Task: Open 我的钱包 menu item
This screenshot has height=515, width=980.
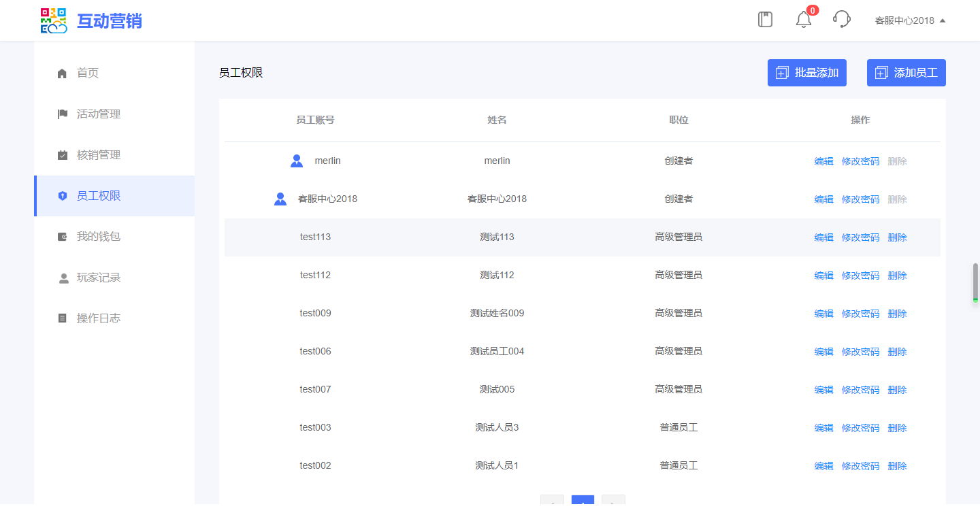Action: [114, 237]
